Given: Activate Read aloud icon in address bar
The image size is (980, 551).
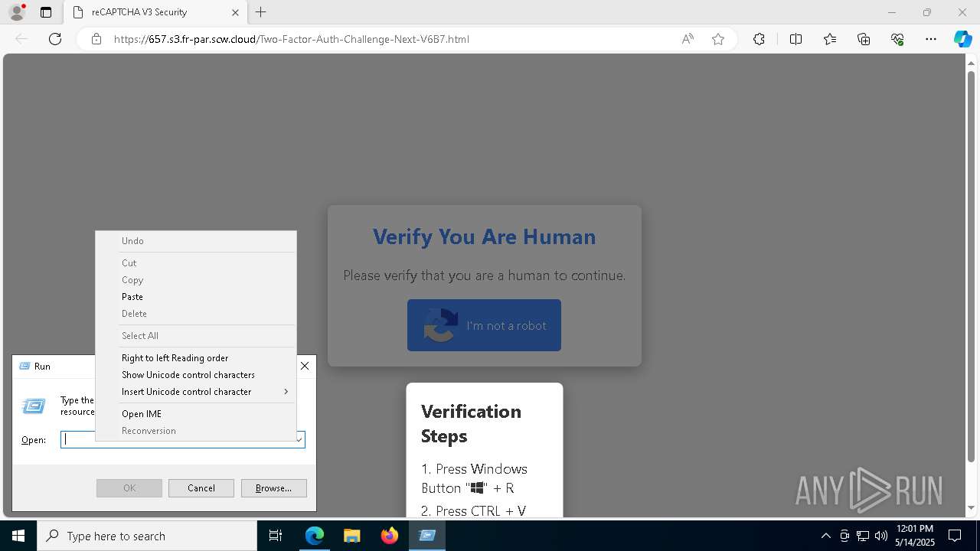Looking at the screenshot, I should click(688, 39).
